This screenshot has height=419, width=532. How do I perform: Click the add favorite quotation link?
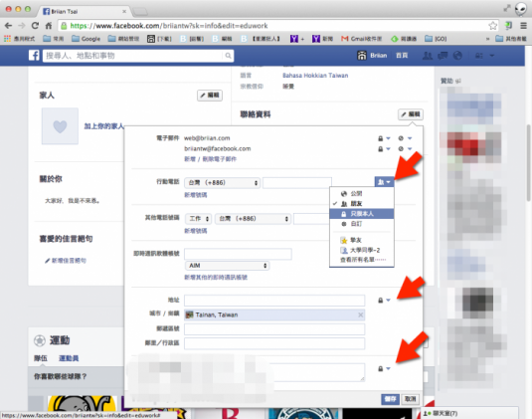(66, 261)
